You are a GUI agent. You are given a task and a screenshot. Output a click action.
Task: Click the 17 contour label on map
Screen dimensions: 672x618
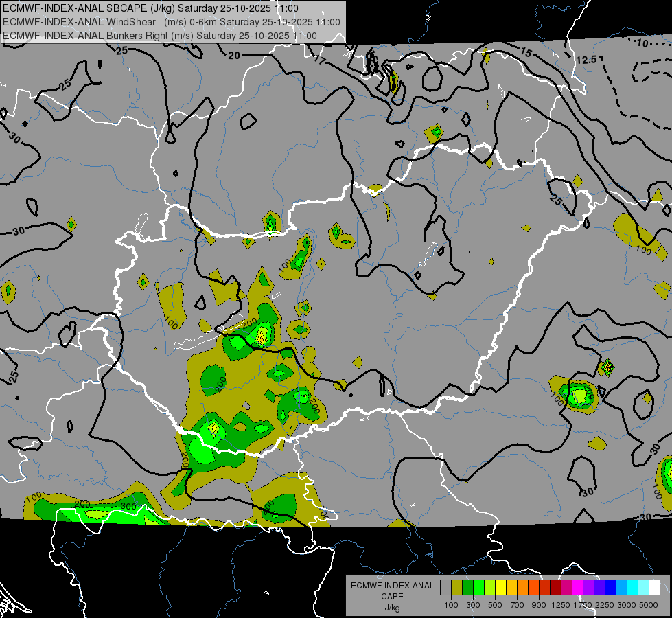coord(320,60)
